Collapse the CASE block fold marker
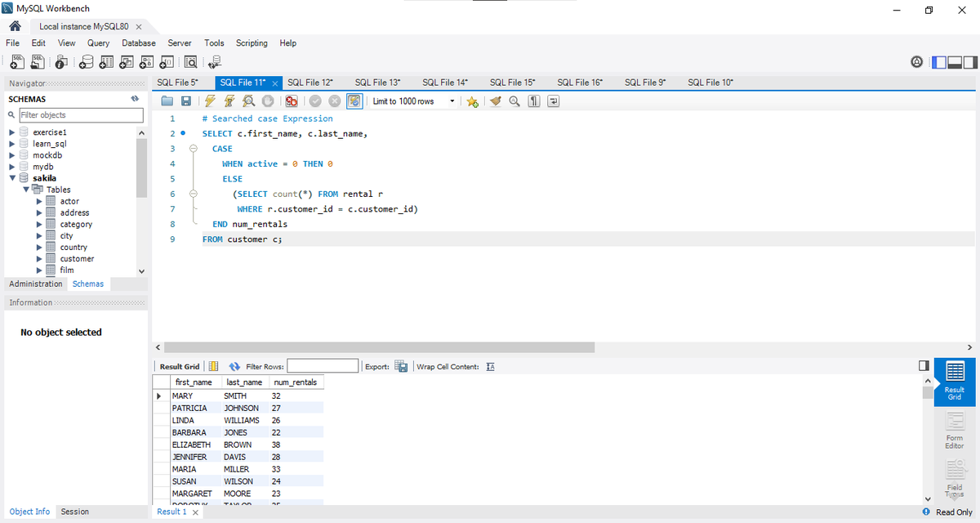Screen dimensions: 980x523 click(194, 149)
